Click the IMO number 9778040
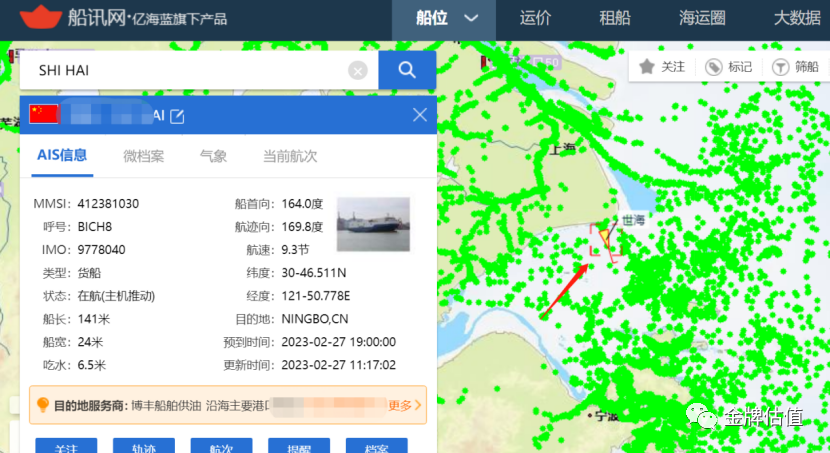The image size is (830, 453). 102,250
